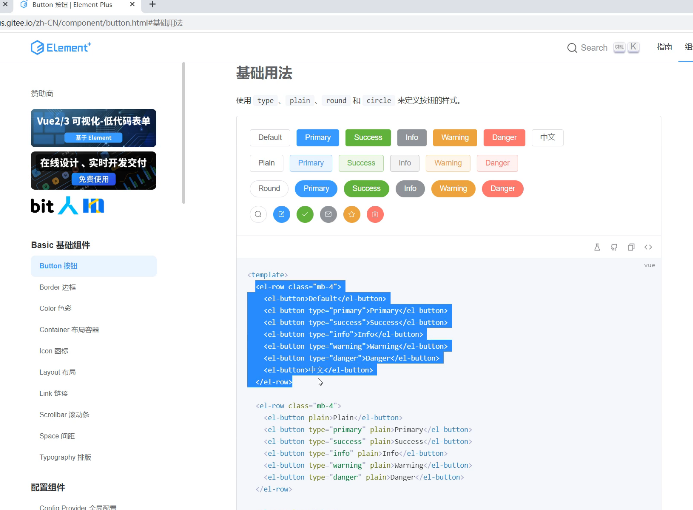
Task: Click the Basic 基础组件 section title
Action: coord(61,245)
